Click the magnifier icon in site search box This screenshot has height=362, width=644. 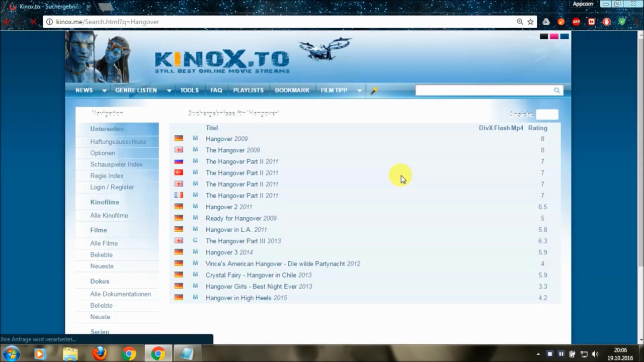click(x=557, y=90)
